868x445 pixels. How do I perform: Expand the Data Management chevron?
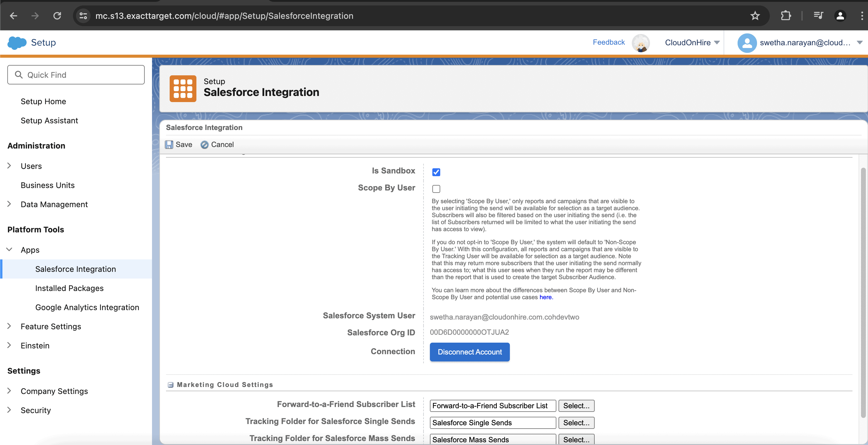[9, 204]
